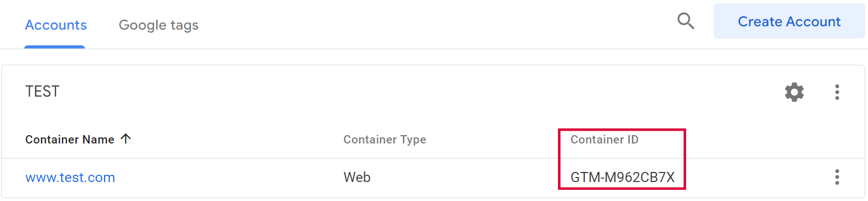Sort by the Container Name column header
The width and height of the screenshot is (868, 201).
69,140
